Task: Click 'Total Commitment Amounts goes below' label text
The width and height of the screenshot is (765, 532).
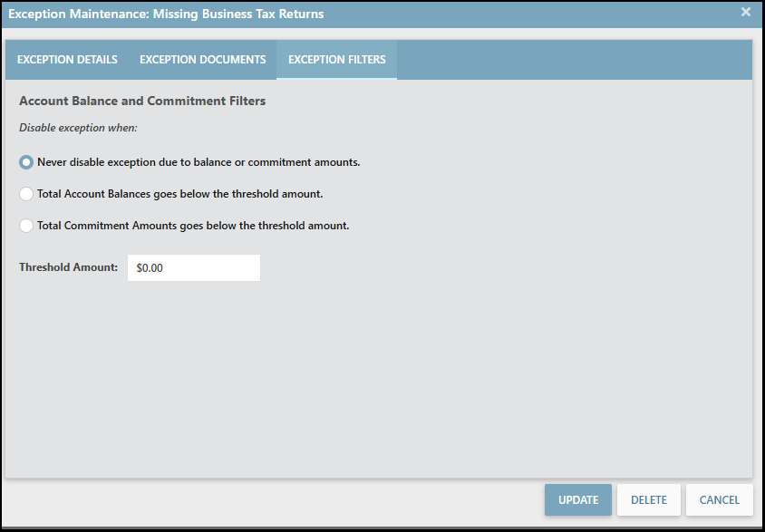Action: point(193,226)
